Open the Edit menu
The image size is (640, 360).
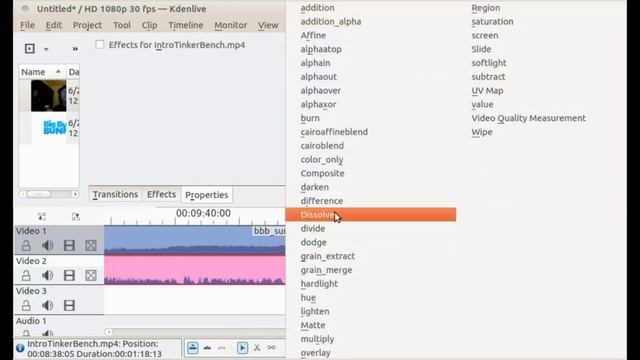click(53, 25)
